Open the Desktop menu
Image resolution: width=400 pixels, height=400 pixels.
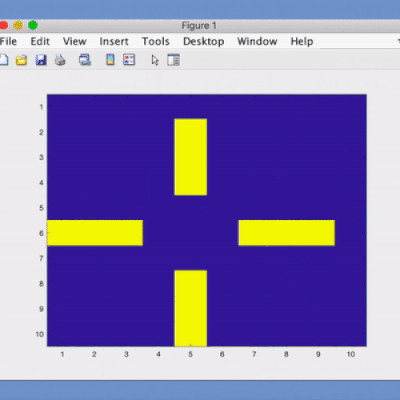tap(204, 41)
